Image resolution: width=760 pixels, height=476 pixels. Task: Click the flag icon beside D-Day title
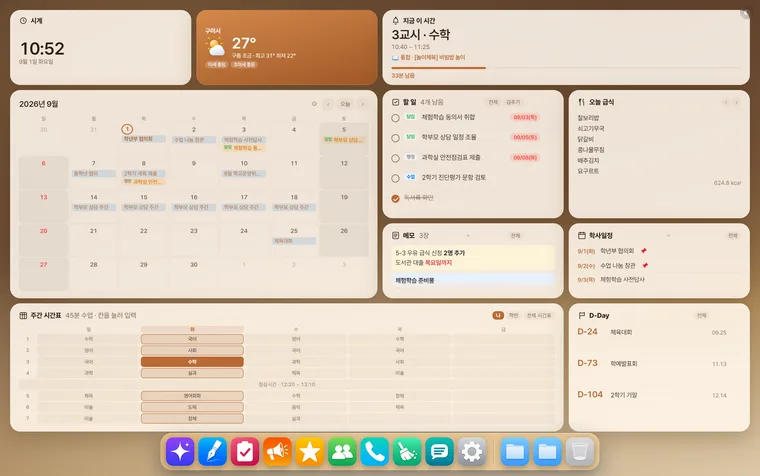(582, 316)
